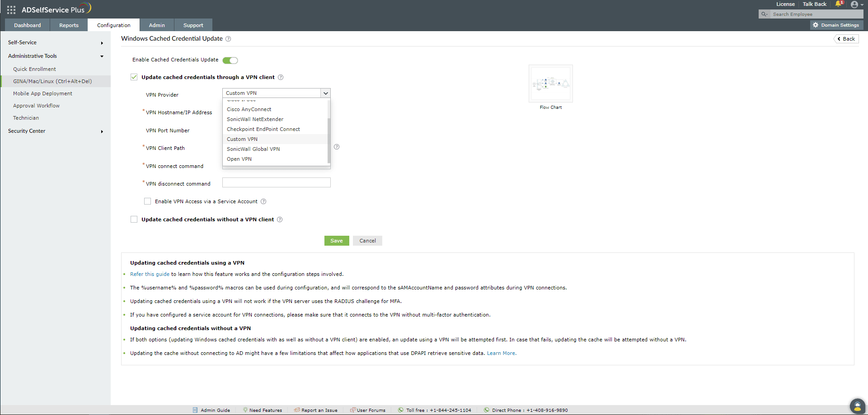Open the Learn More link about DPAPI
Viewport: 868px width, 415px height.
(502, 353)
